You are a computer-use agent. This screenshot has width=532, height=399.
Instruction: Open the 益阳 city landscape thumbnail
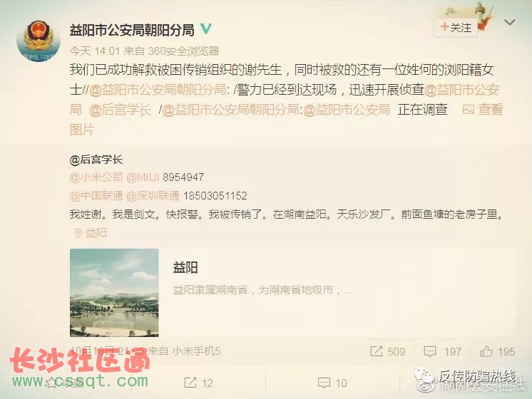114,293
